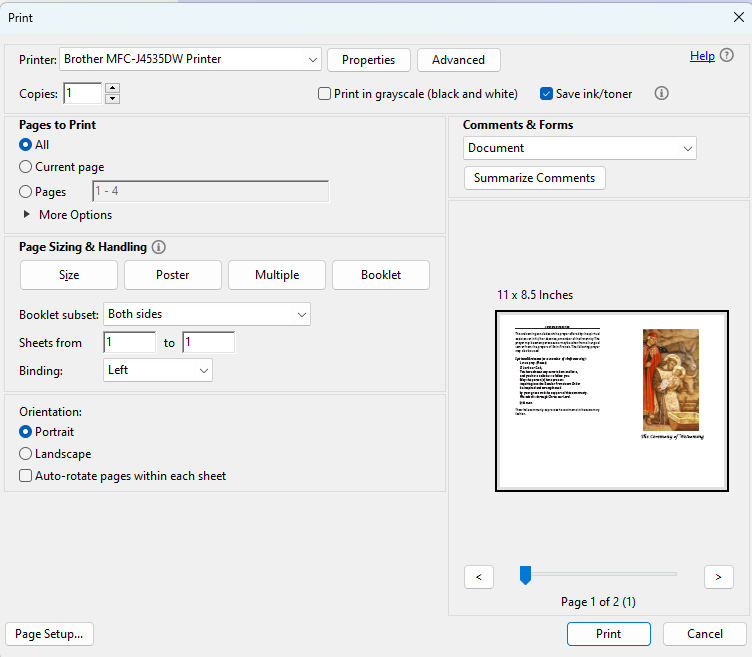Click the page preview slider handle
752x657 pixels.
pyautogui.click(x=524, y=574)
